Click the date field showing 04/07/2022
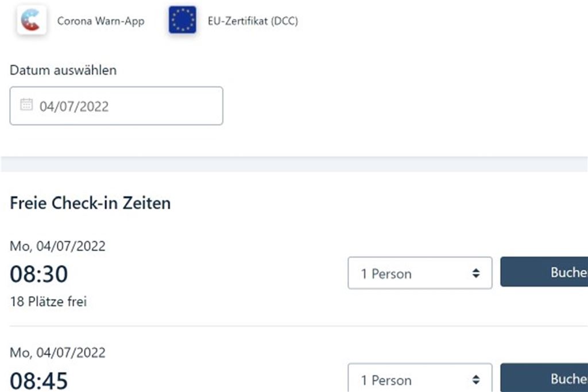This screenshot has width=588, height=392. click(116, 106)
